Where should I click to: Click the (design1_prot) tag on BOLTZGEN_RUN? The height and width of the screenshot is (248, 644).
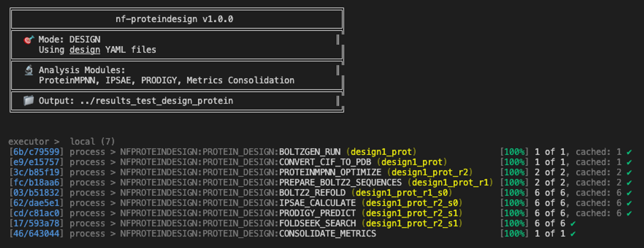[381, 152]
